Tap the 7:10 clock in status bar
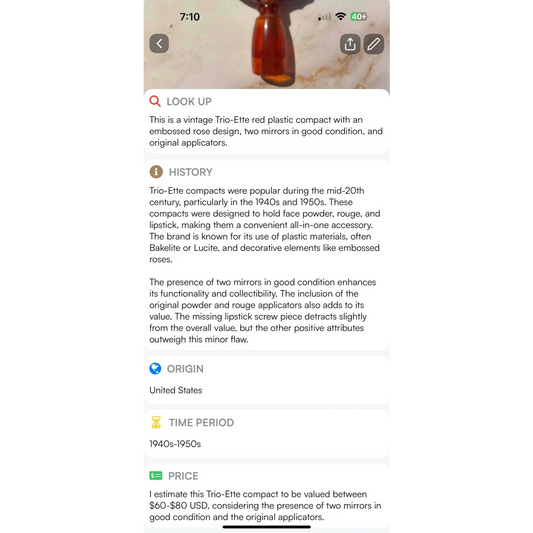The width and height of the screenshot is (533, 533). 190,17
